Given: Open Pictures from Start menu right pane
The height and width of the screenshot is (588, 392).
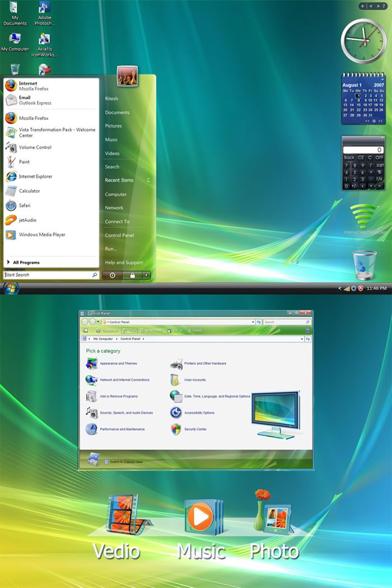Looking at the screenshot, I should pos(113,126).
